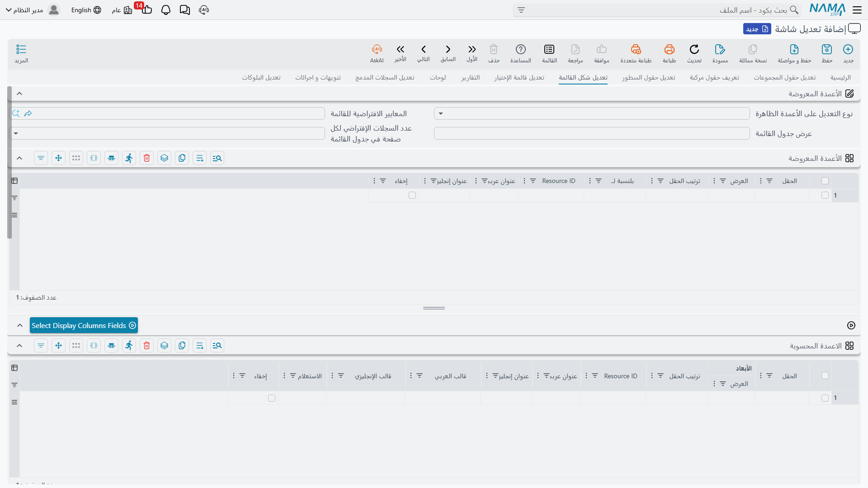Open the عدد السجلات الإفتراضي dropdown
The image size is (868, 488).
pyautogui.click(x=167, y=133)
